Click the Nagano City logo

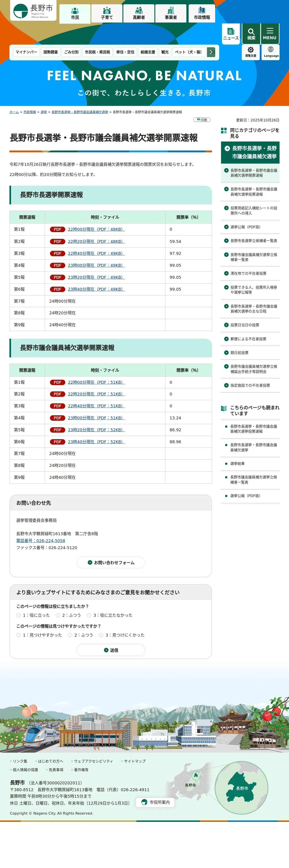coord(33,11)
